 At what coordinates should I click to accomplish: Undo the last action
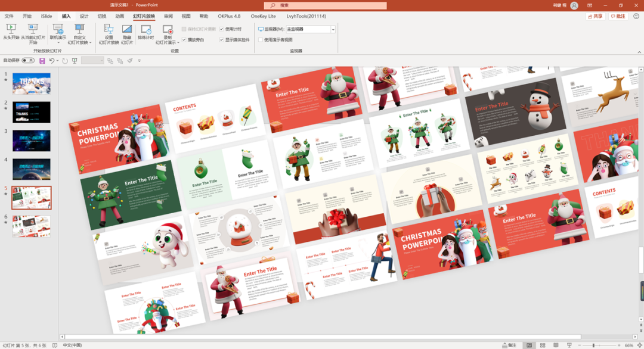[x=52, y=61]
